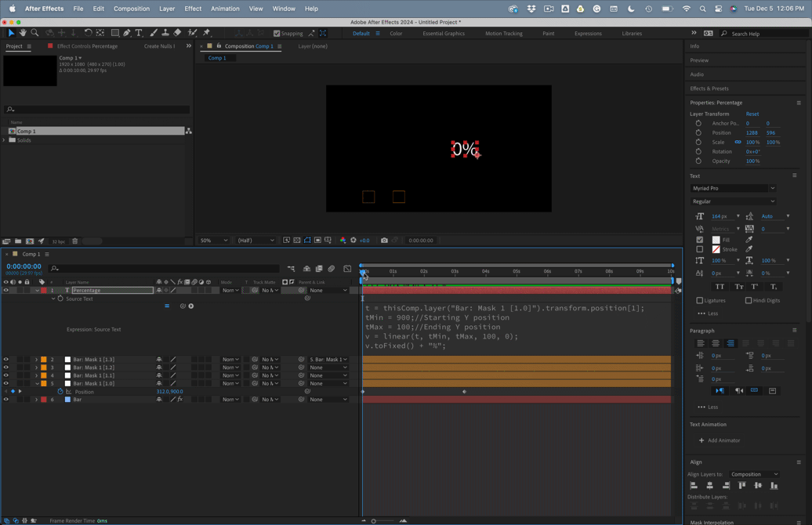Enable the Hindi Digits checkbox
Viewport: 812px width, 525px height.
click(x=749, y=300)
